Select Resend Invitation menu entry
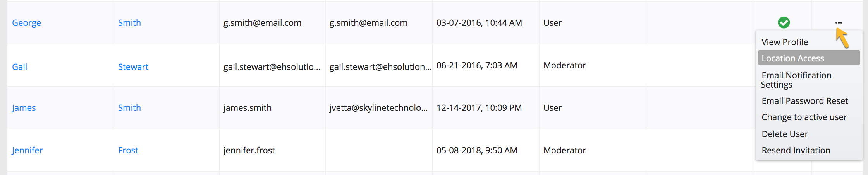 pyautogui.click(x=796, y=150)
